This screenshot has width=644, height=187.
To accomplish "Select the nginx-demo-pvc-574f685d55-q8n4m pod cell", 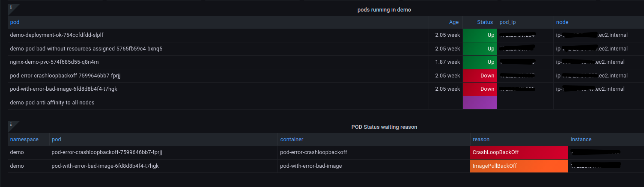I will tap(54, 62).
